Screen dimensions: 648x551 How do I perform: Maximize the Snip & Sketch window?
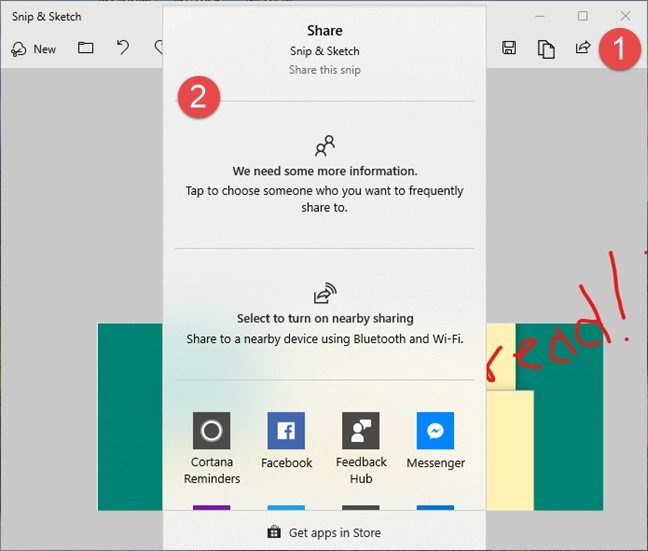coord(583,16)
